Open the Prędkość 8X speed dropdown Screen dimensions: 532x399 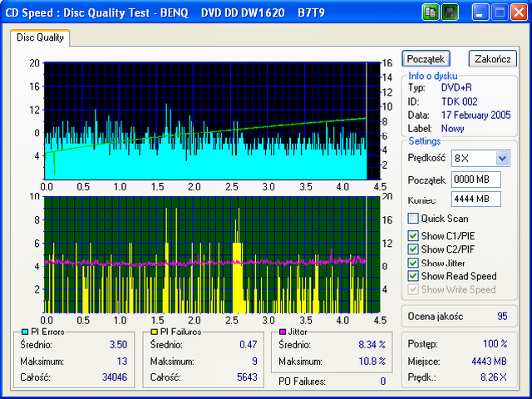[502, 158]
